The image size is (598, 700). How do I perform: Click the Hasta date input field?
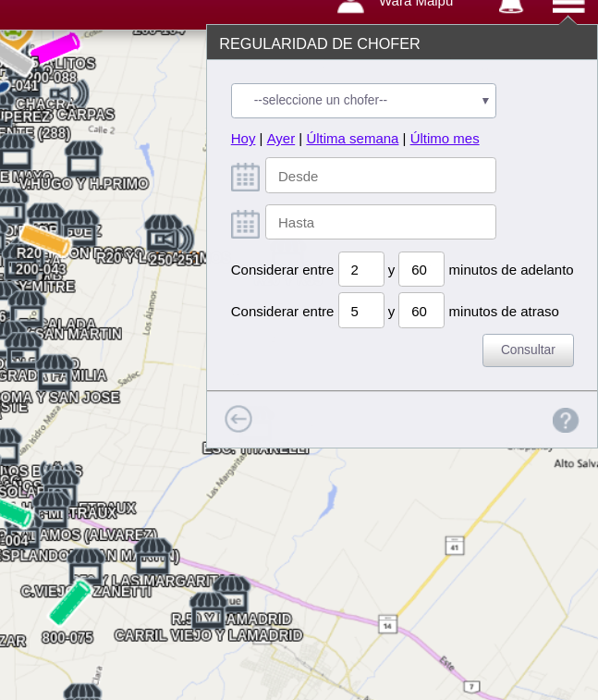coord(381,222)
